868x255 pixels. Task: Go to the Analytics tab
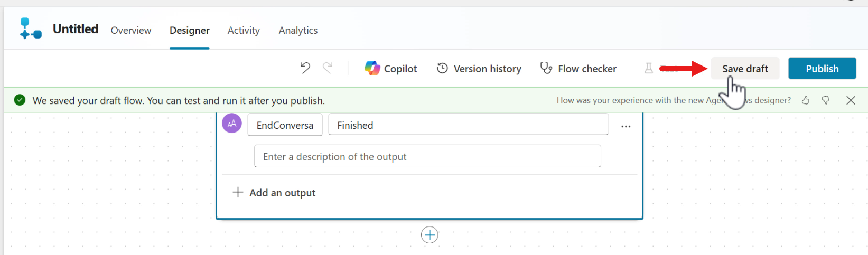pyautogui.click(x=298, y=31)
